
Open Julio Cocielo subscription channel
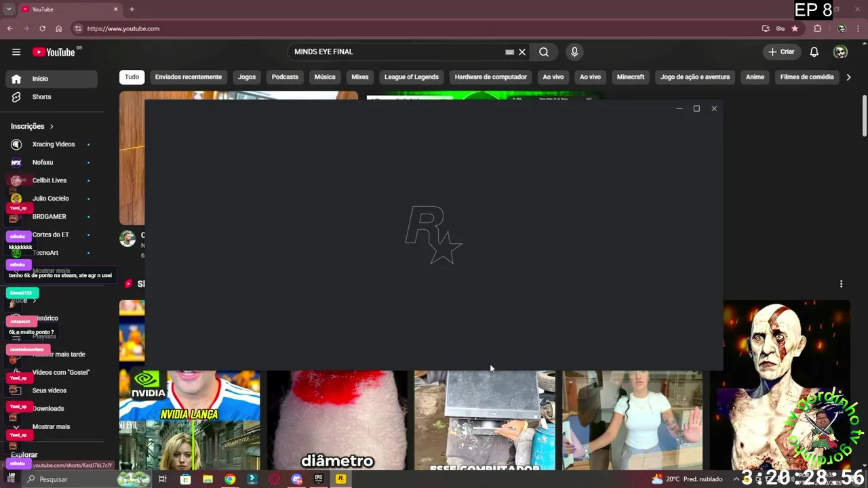coord(52,199)
